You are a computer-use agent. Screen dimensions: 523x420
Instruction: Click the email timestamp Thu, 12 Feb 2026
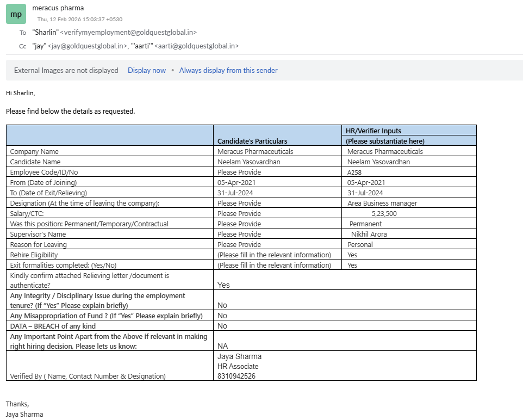pyautogui.click(x=79, y=20)
